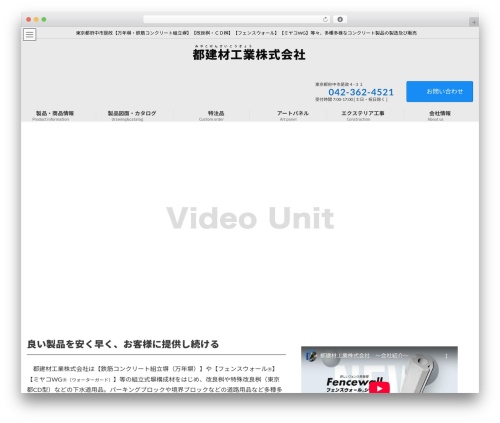Open the 特注品 custom order menu
The height and width of the screenshot is (423, 500).
click(216, 115)
